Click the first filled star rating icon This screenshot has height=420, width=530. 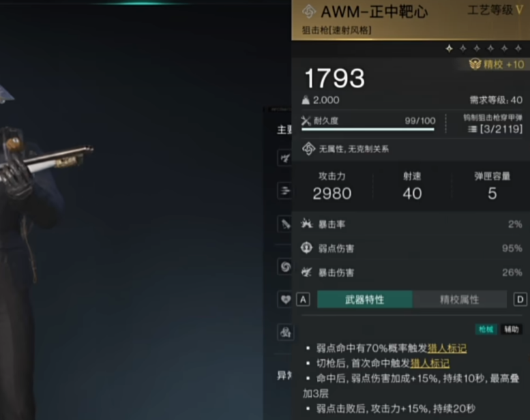(x=449, y=49)
